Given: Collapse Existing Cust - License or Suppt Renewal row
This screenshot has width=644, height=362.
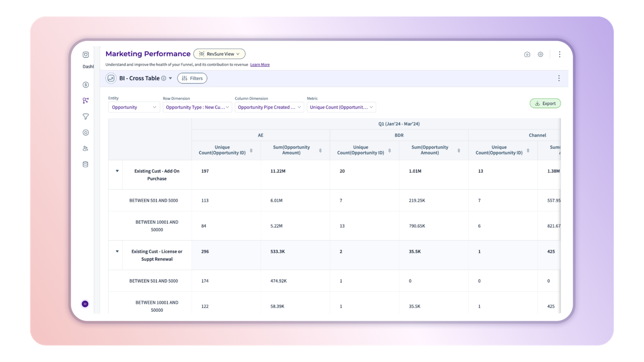Looking at the screenshot, I should [x=117, y=251].
